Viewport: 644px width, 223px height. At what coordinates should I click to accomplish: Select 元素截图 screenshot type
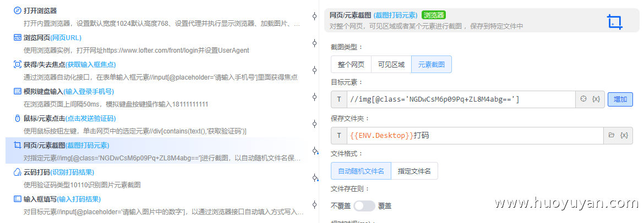tap(431, 64)
